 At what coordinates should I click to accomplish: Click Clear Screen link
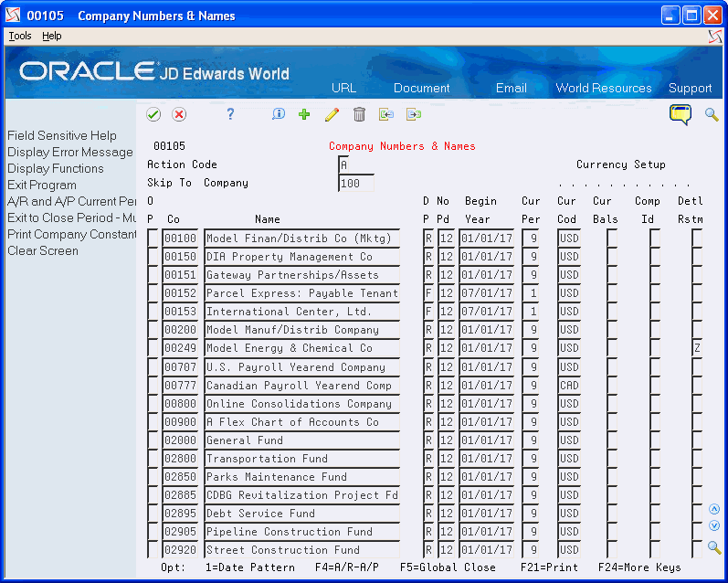[43, 251]
